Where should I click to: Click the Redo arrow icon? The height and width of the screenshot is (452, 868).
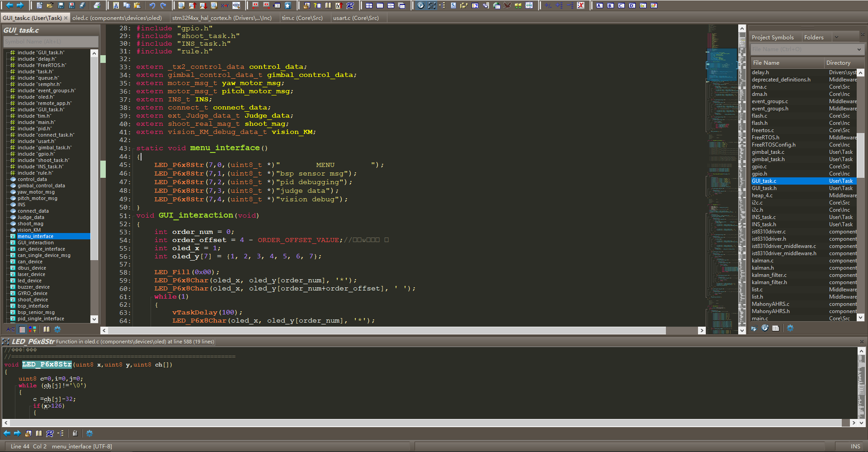click(163, 5)
